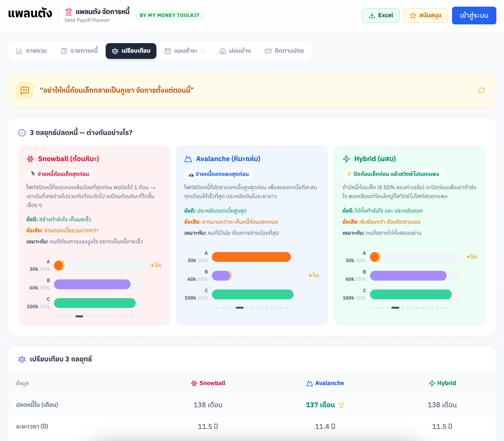Image resolution: width=504 pixels, height=441 pixels.
Task: Click the info icon beside strategies heading
Action: [22, 133]
